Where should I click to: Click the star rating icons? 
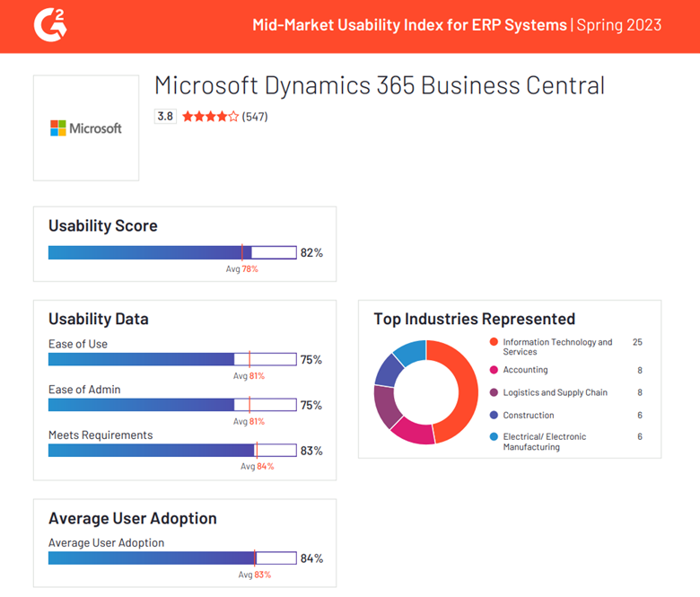pyautogui.click(x=210, y=117)
